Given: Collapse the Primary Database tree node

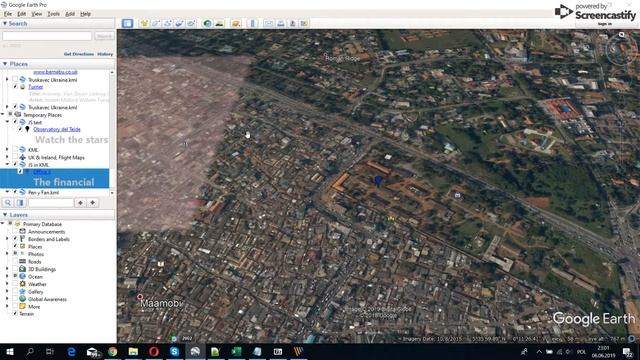Looking at the screenshot, I should coord(3,224).
